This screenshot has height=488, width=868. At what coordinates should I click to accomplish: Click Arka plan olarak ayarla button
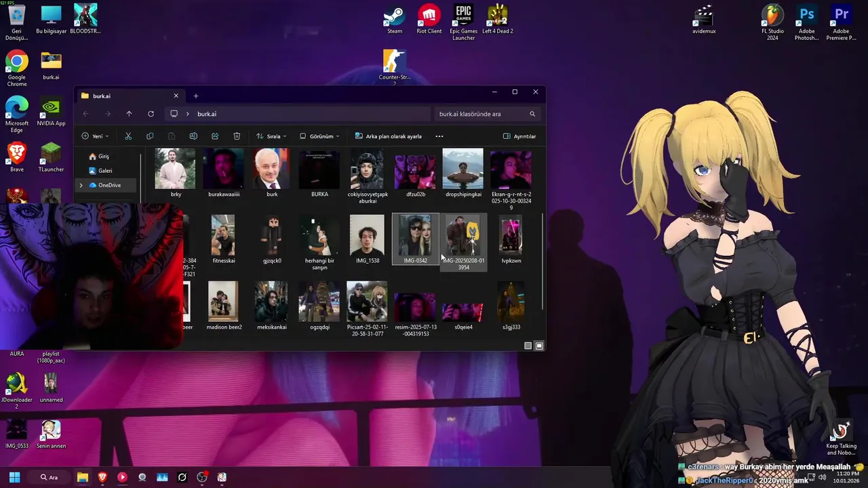(389, 136)
